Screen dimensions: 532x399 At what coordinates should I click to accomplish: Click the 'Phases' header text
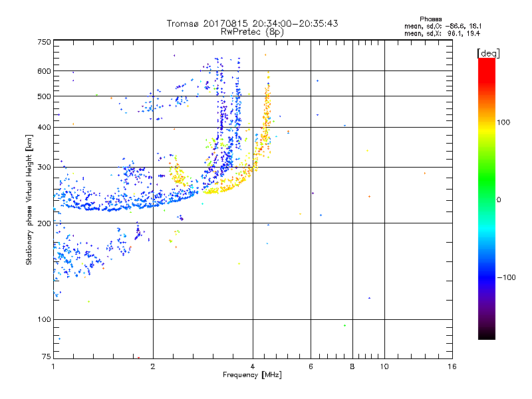point(430,19)
